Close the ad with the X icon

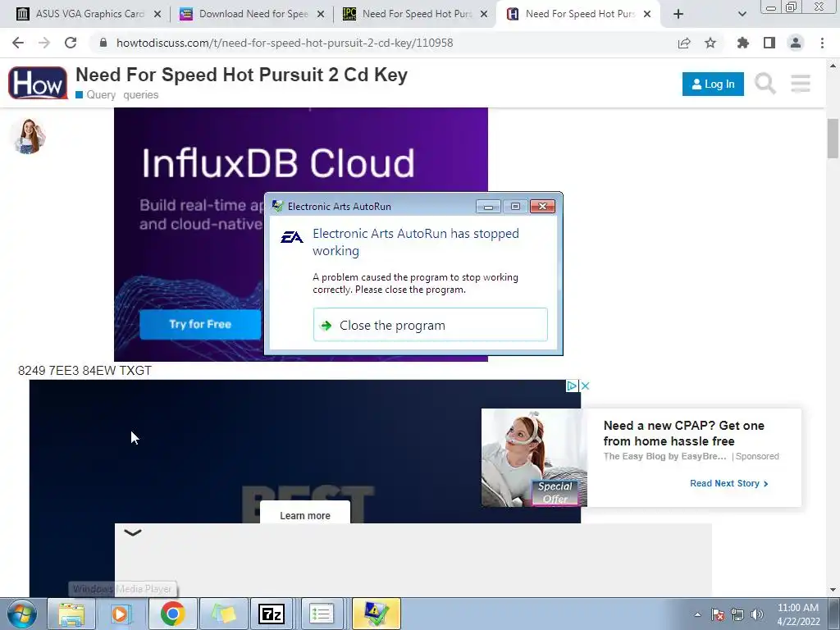[586, 386]
